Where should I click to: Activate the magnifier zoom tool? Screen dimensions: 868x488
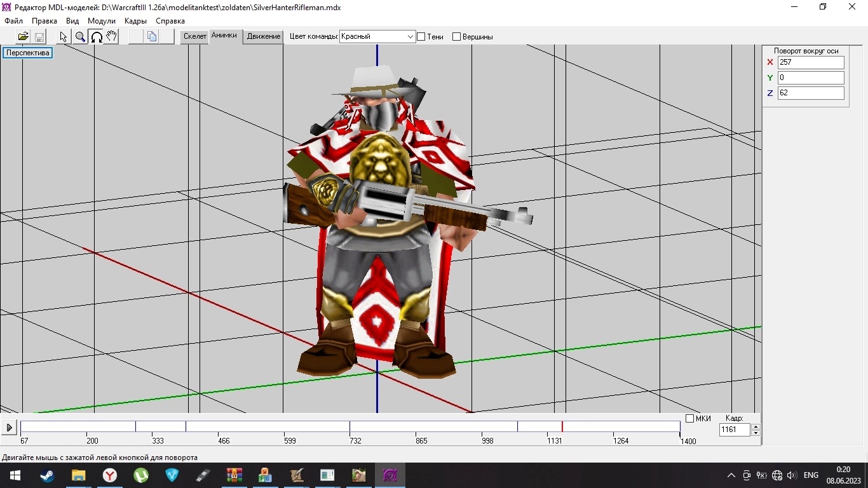point(80,36)
